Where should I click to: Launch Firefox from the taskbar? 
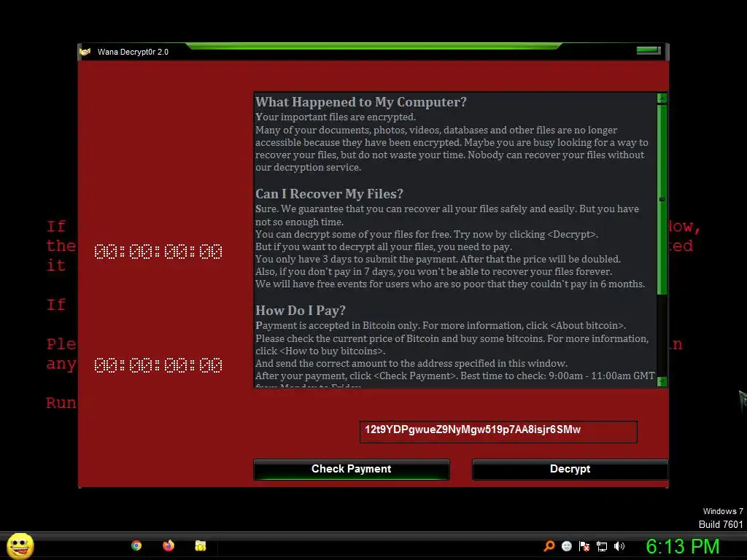[169, 545]
